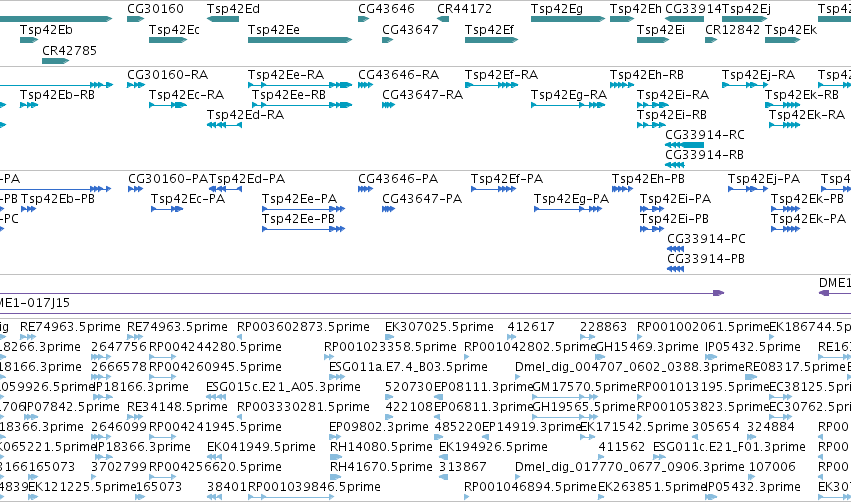Open transcript Tsp42Ec-RA

click(186, 95)
